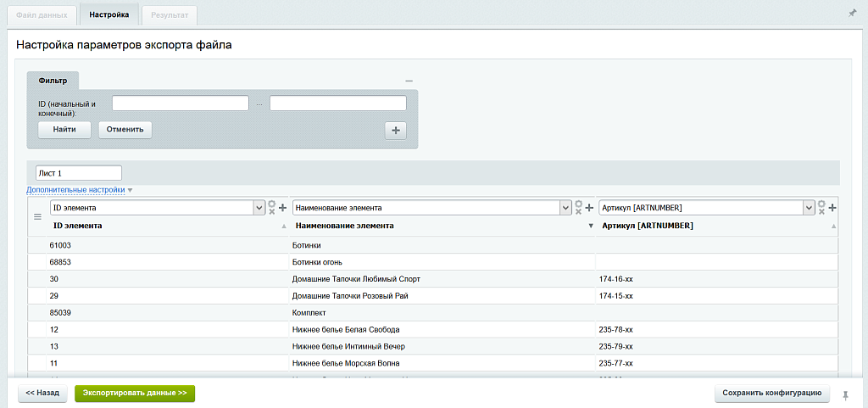Click the plus icon after the ID элемента column
This screenshot has height=408, width=868.
pos(282,208)
